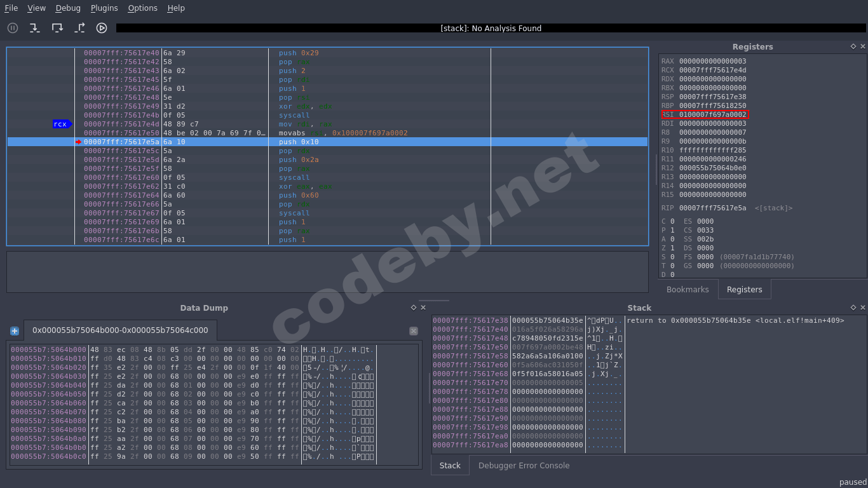Open the File menu
Image resolution: width=868 pixels, height=488 pixels.
coord(11,8)
